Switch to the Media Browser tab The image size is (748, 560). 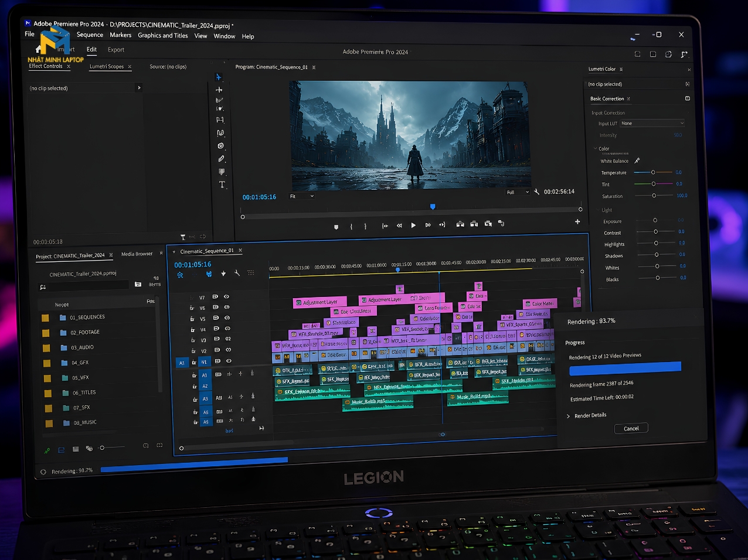(137, 254)
